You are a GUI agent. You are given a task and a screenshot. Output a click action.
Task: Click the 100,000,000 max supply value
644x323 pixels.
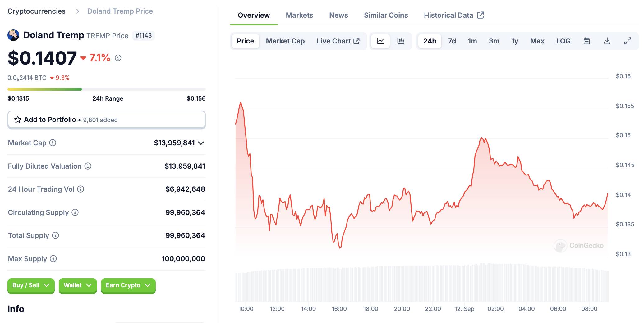(x=183, y=259)
